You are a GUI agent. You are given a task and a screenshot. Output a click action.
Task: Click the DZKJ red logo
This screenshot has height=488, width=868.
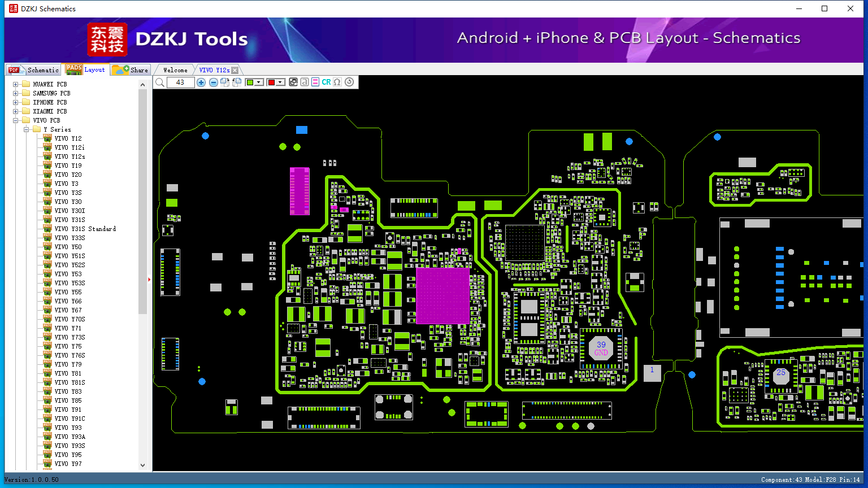coord(107,40)
